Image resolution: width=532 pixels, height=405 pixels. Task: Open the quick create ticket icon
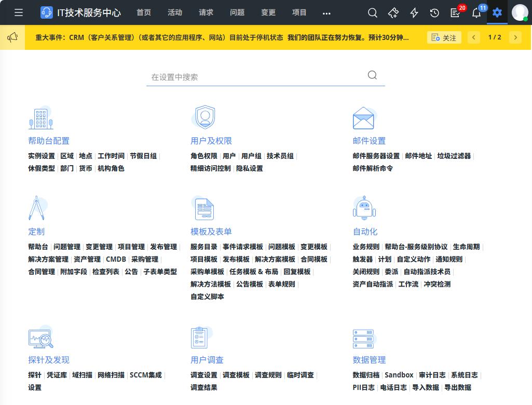(x=393, y=12)
